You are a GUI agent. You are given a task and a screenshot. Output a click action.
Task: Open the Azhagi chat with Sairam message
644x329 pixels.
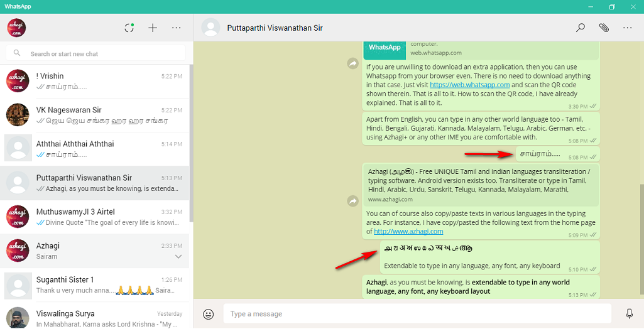point(94,251)
